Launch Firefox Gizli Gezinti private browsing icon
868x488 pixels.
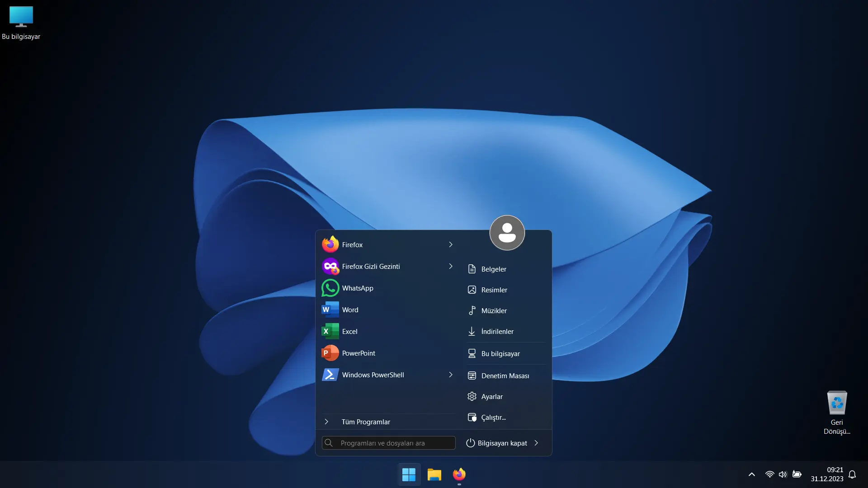click(x=330, y=266)
